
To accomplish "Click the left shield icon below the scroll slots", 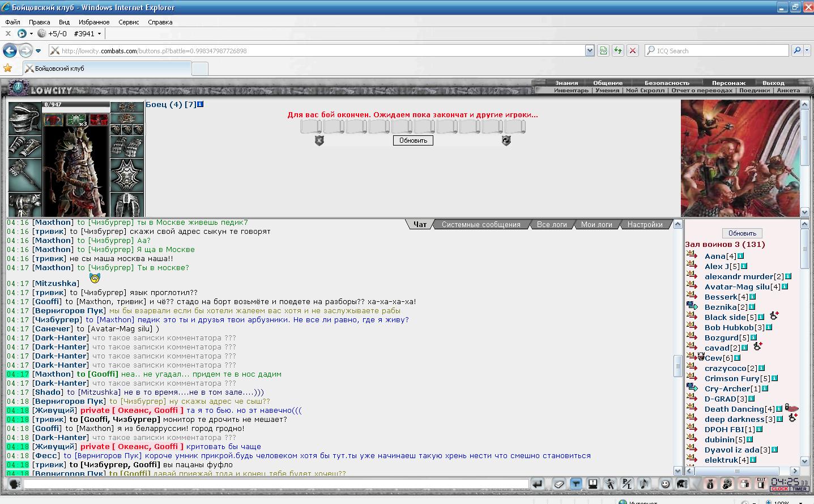I will pos(319,140).
